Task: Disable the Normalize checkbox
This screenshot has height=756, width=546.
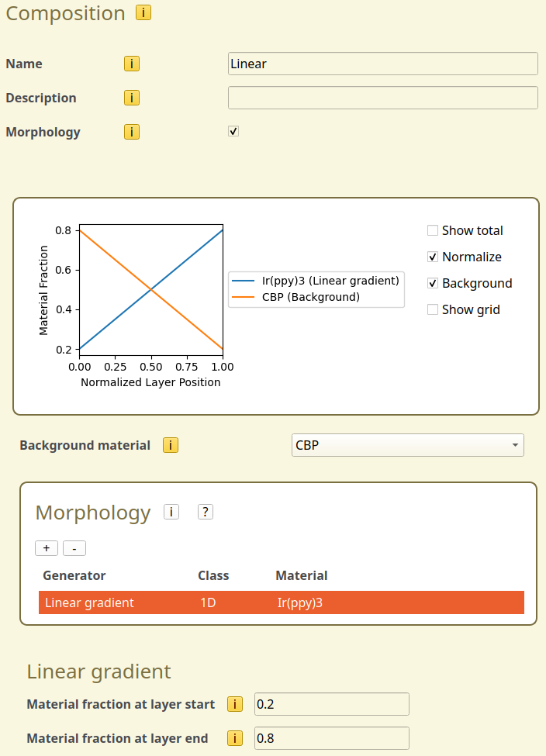Action: pos(433,257)
